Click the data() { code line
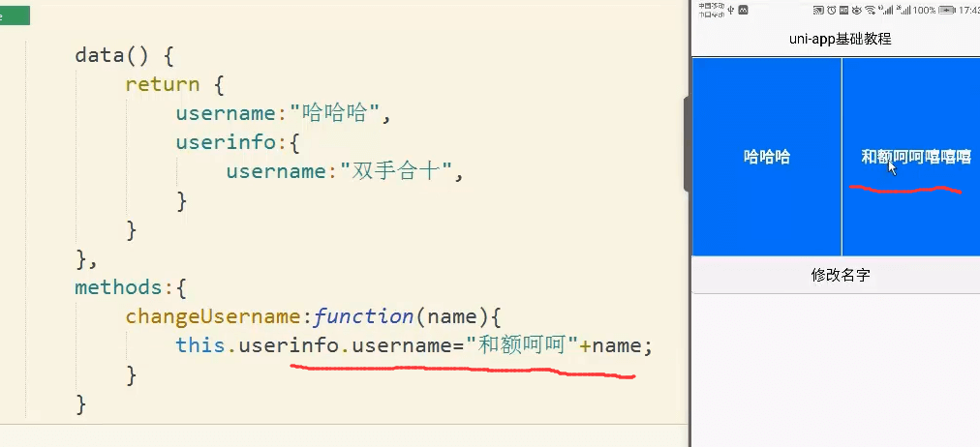 click(124, 55)
